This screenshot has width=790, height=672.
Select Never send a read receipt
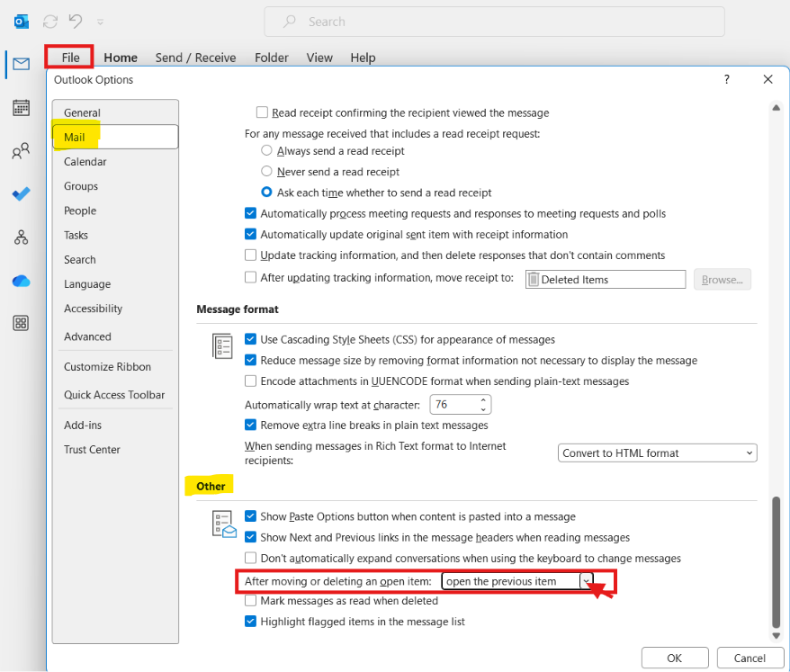click(x=266, y=171)
